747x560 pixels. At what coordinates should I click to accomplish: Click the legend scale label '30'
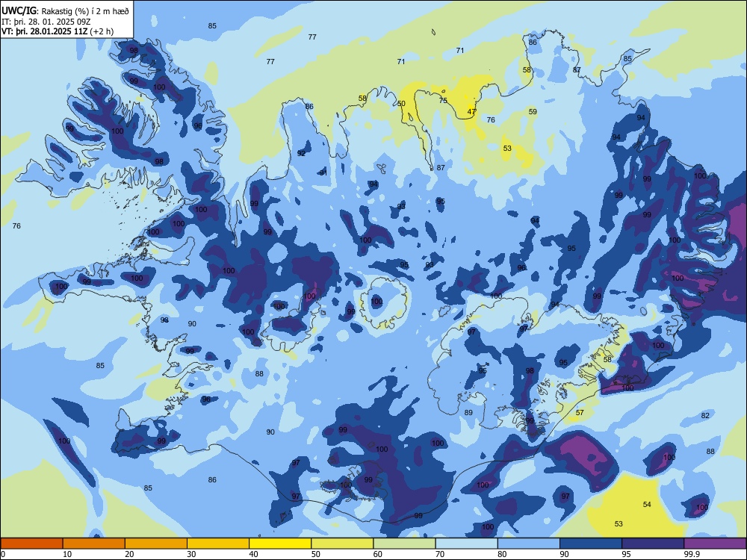click(x=191, y=554)
